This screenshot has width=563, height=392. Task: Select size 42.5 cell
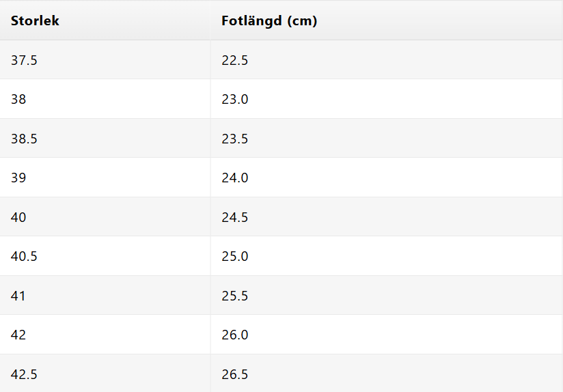tap(24, 374)
